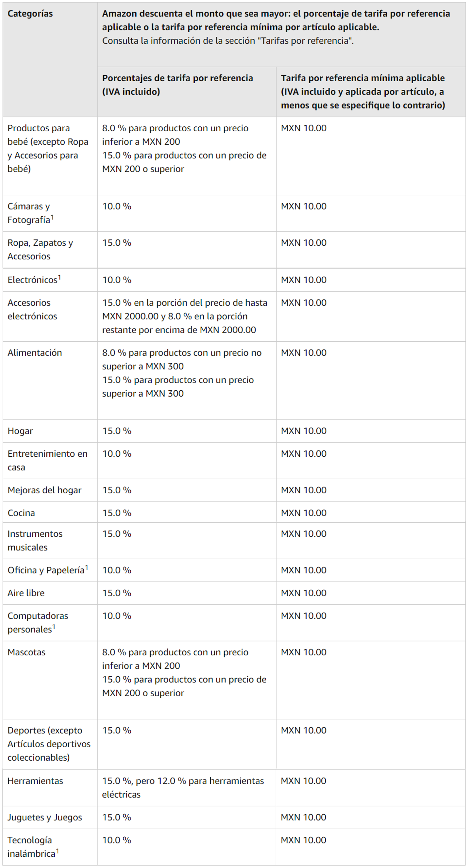Viewport: 468px width, 868px height.
Task: Select the Mejoras del hogar row label
Action: [44, 490]
